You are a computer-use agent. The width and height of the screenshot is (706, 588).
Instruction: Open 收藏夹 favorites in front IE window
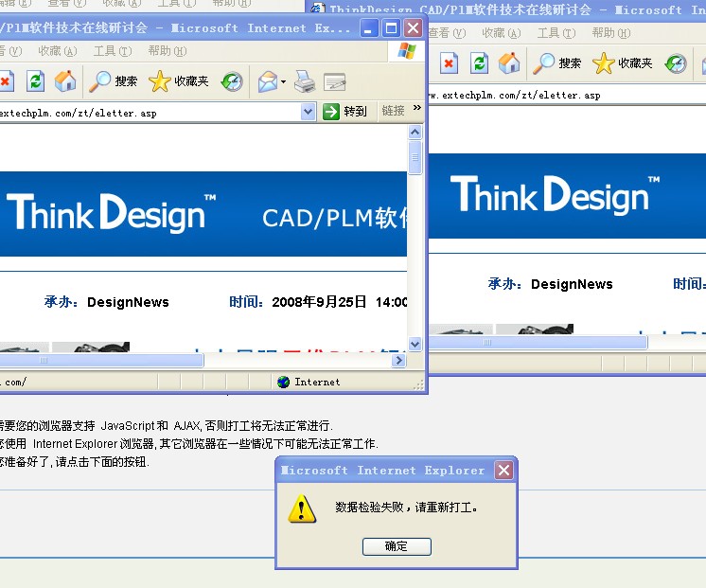tap(179, 81)
